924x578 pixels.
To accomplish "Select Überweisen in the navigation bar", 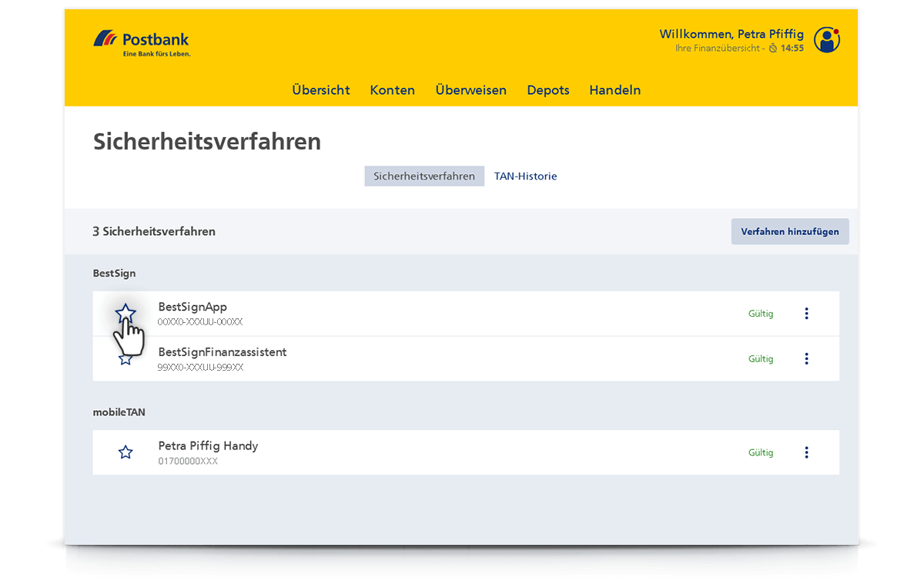I will (x=471, y=90).
